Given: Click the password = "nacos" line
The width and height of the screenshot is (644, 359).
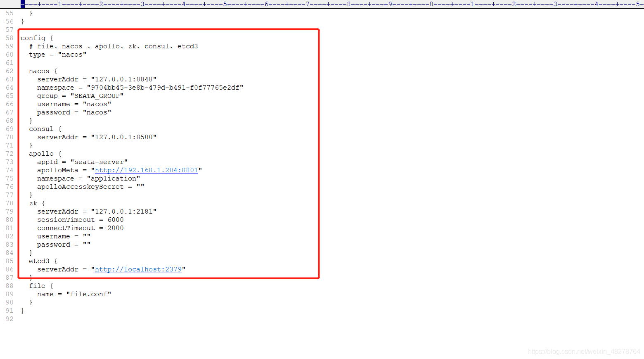Looking at the screenshot, I should pyautogui.click(x=74, y=112).
